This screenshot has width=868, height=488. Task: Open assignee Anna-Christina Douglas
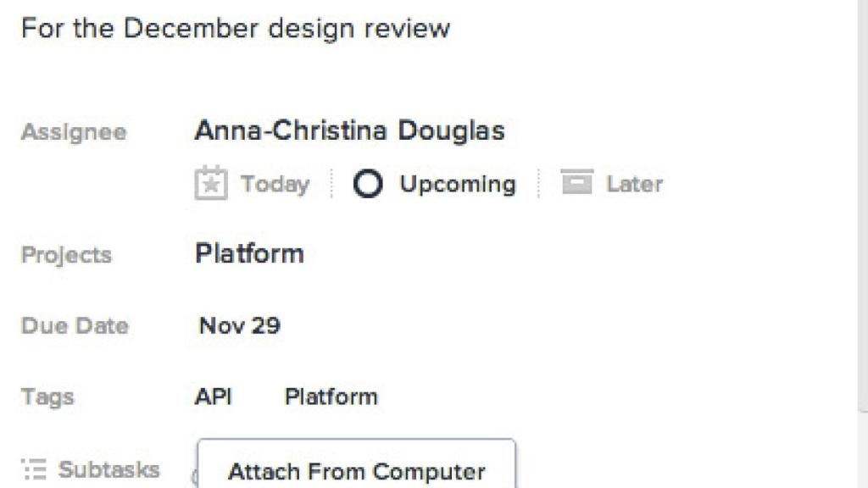tap(349, 130)
